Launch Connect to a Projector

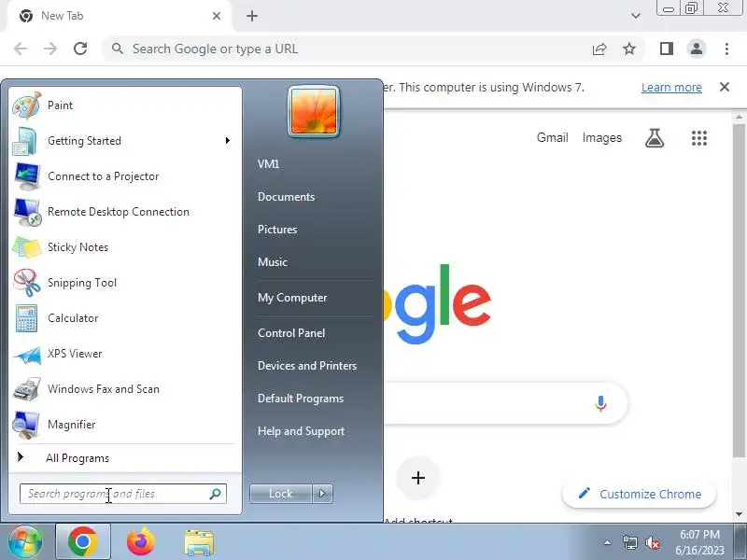[x=125, y=176]
